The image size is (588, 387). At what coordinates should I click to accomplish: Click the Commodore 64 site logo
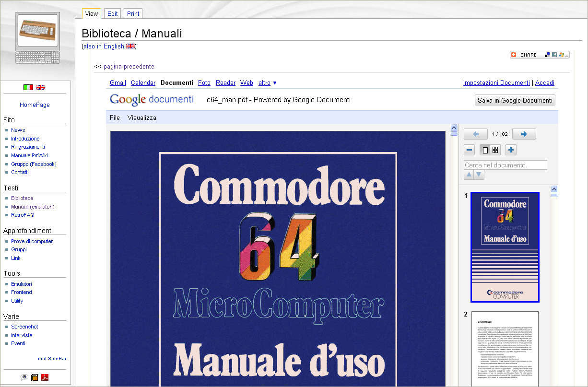click(x=37, y=38)
